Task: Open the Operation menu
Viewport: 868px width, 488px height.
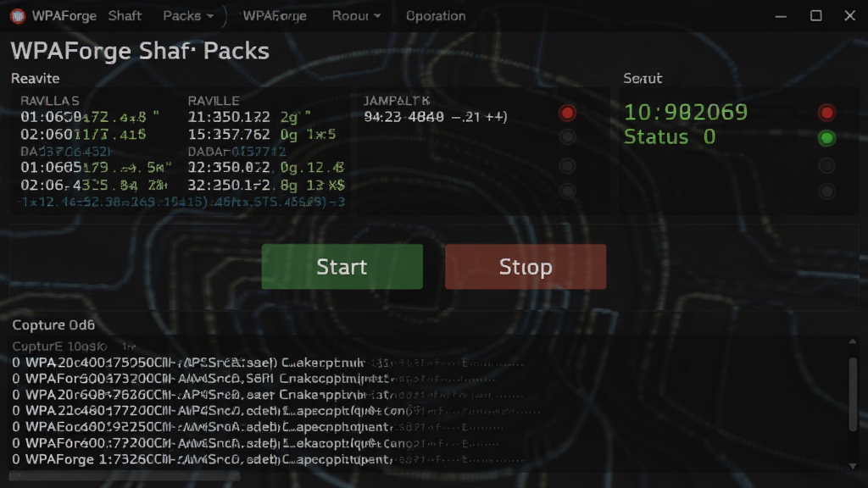Action: (x=436, y=16)
